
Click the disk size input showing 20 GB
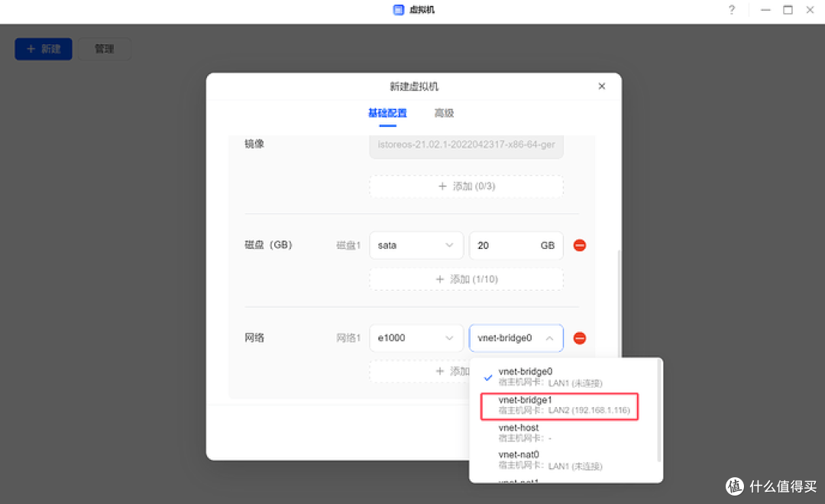516,245
